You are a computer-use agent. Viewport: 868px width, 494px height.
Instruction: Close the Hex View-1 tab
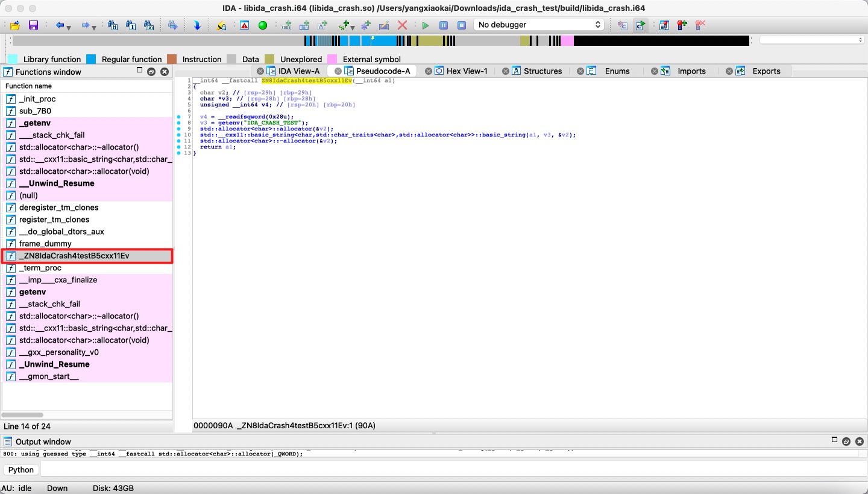429,71
